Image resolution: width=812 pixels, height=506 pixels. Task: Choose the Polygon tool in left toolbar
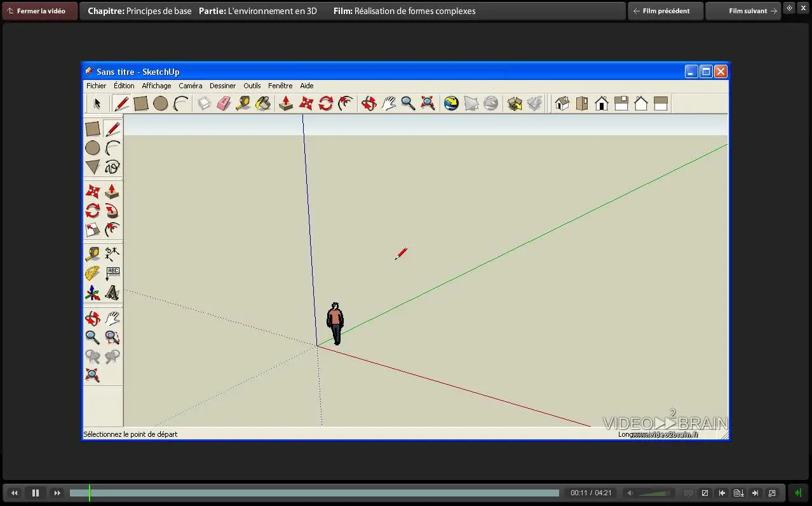coord(93,167)
